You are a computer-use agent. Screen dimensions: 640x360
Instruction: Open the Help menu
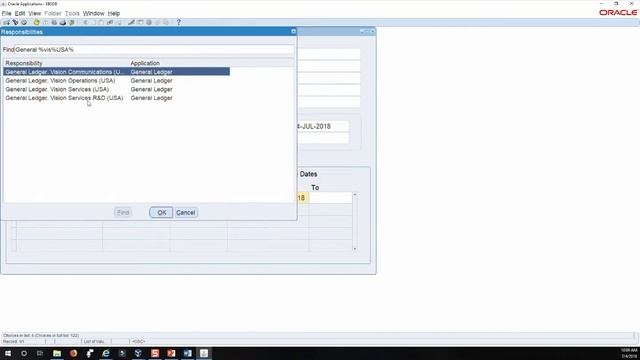coord(114,13)
